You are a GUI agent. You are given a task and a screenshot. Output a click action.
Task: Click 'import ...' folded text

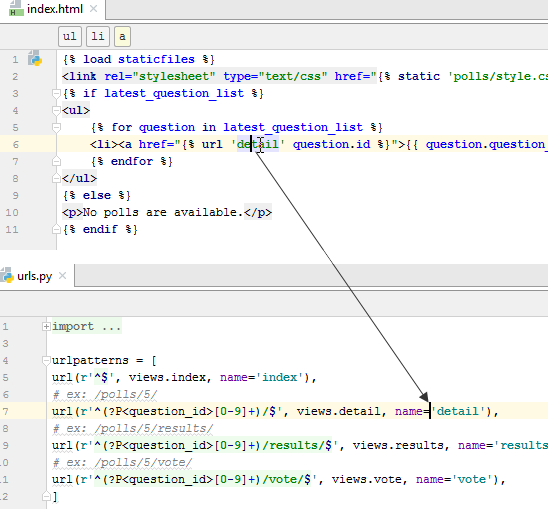87,327
